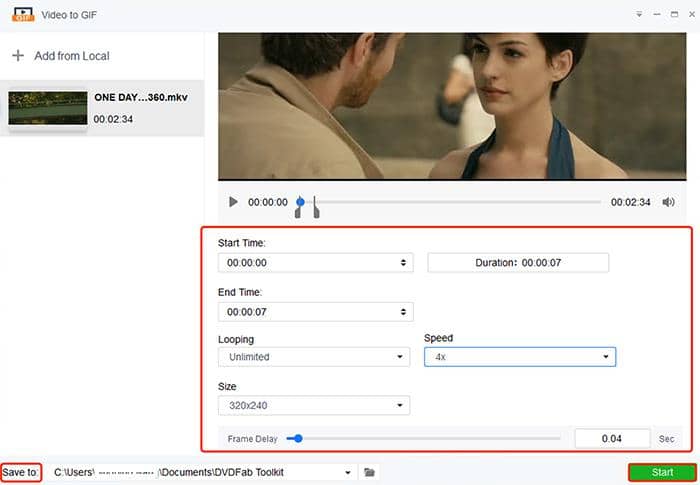Screen dimensions: 700x485
Task: Maximize the Video to GIF window
Action: click(675, 14)
